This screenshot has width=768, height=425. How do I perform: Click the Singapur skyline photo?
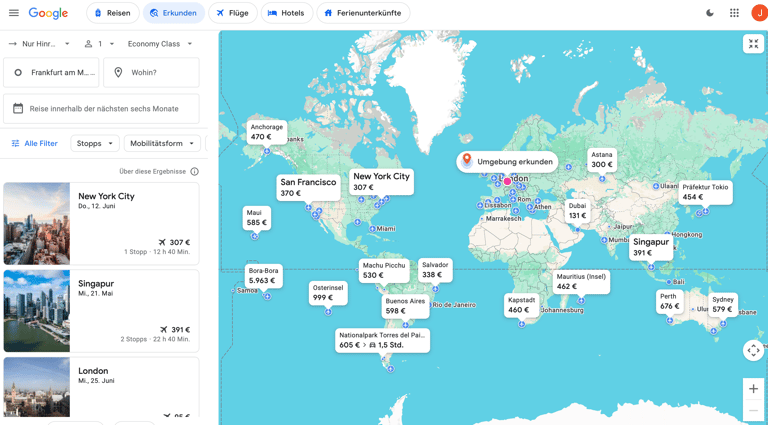point(37,311)
